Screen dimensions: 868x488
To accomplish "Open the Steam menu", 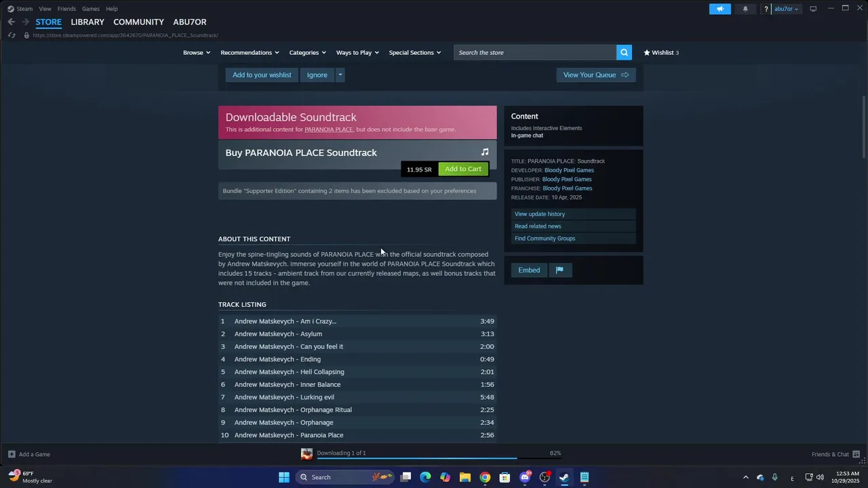I will [x=24, y=9].
